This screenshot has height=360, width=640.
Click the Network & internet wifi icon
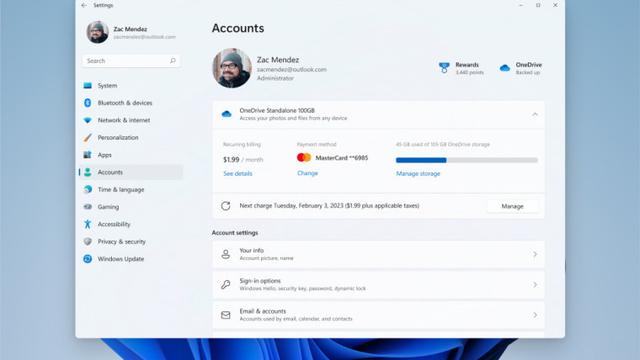coord(87,120)
